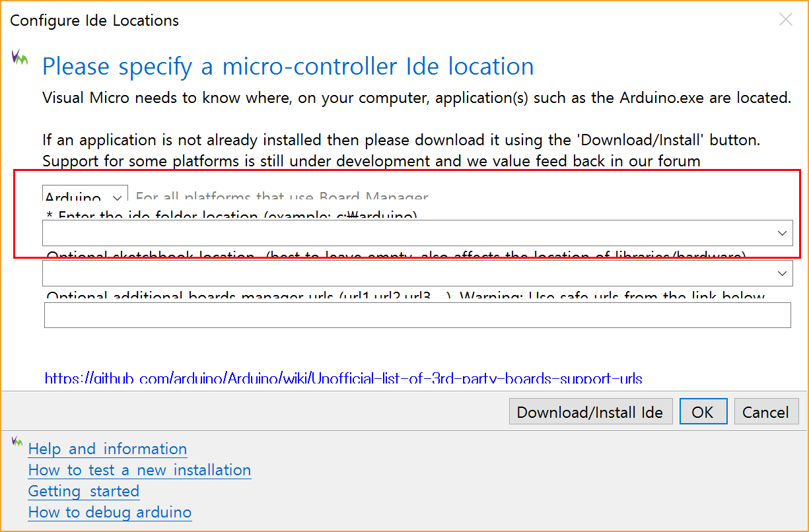Click into the additional boards manager urls box
Viewport: 809px width, 532px height.
[417, 315]
